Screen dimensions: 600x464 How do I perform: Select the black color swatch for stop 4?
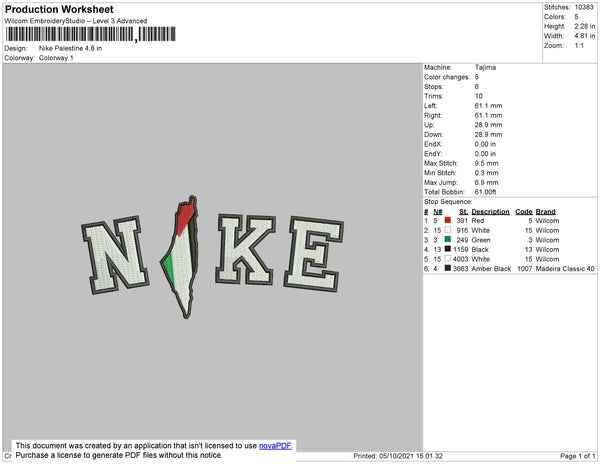click(448, 249)
